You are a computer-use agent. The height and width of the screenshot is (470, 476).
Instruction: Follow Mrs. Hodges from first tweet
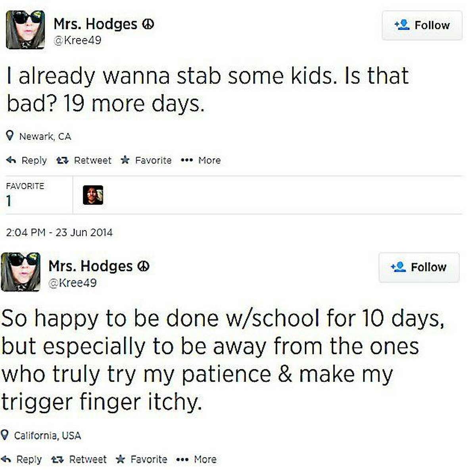tap(422, 25)
